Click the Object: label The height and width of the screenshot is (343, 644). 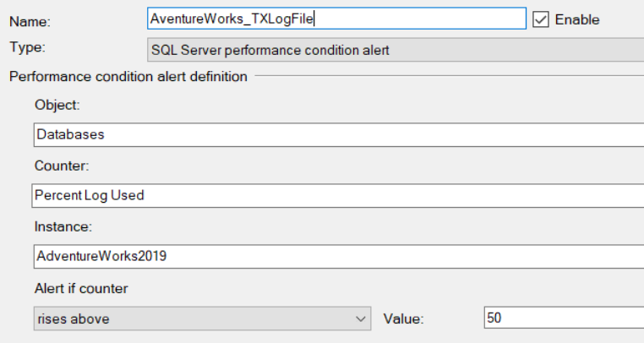(x=57, y=105)
